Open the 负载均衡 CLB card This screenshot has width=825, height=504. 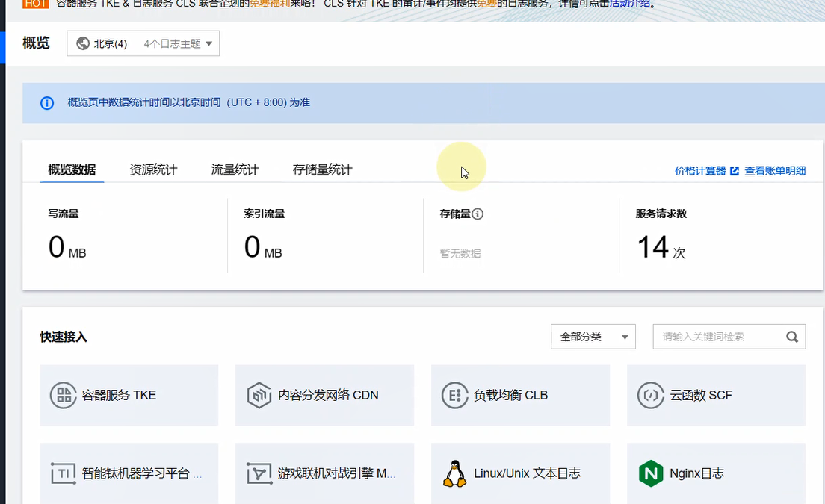(520, 395)
